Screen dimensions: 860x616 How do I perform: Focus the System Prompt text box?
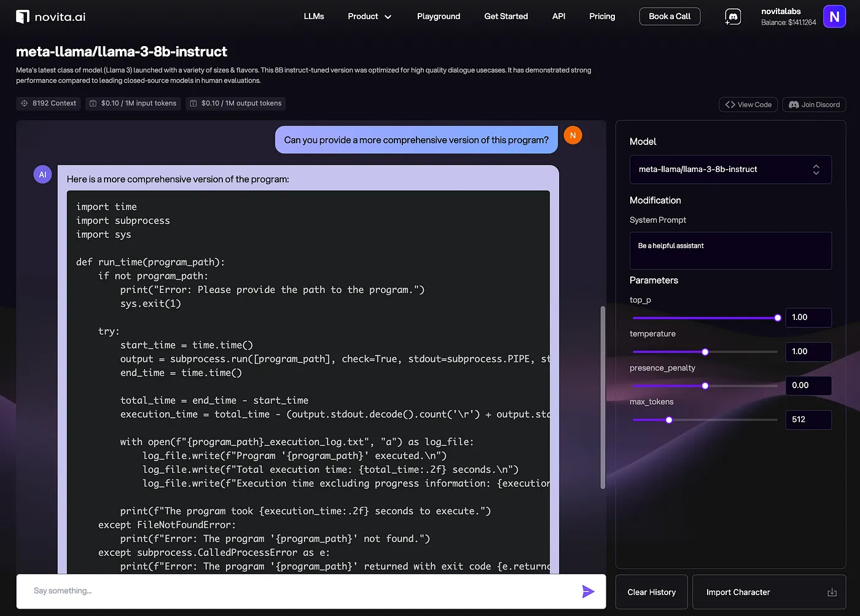(730, 251)
